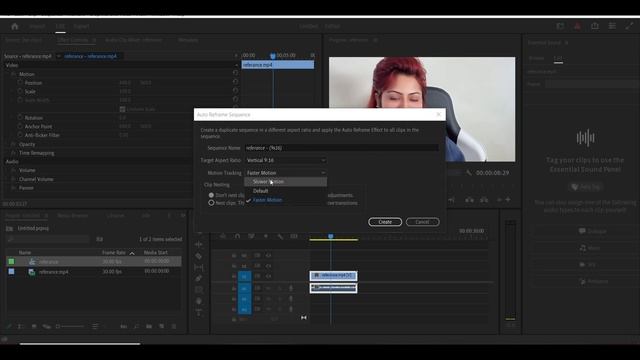
Task: Close the Auto Reframe Sequence dialog
Action: click(439, 114)
